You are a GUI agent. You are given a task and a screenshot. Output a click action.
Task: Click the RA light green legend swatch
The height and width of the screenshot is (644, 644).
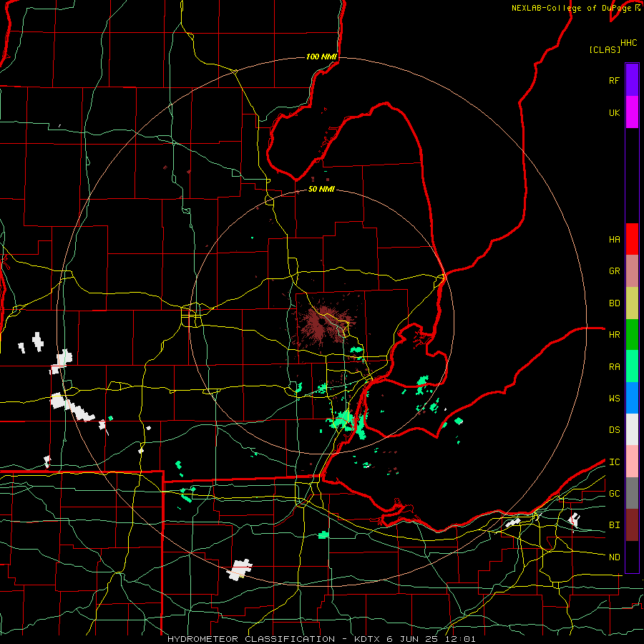(632, 366)
